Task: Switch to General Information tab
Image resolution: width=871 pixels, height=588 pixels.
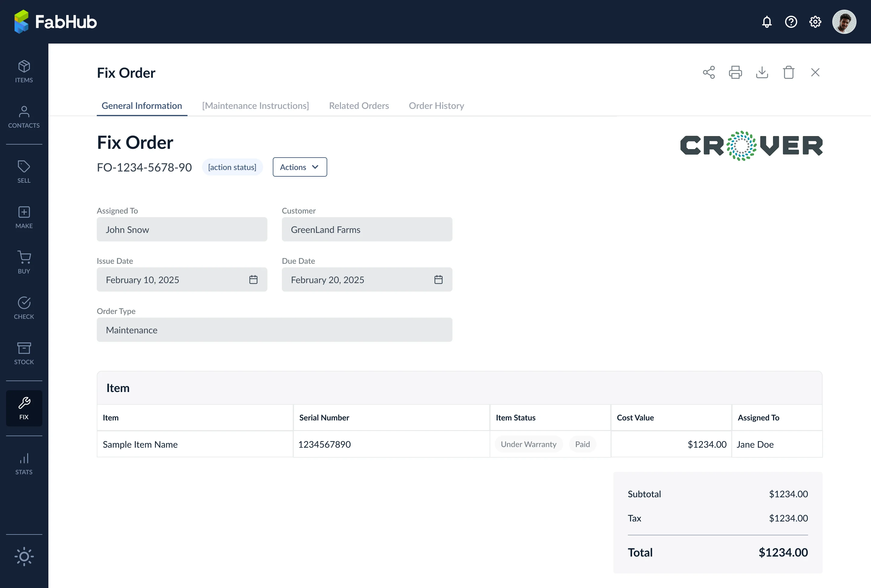Action: [142, 106]
